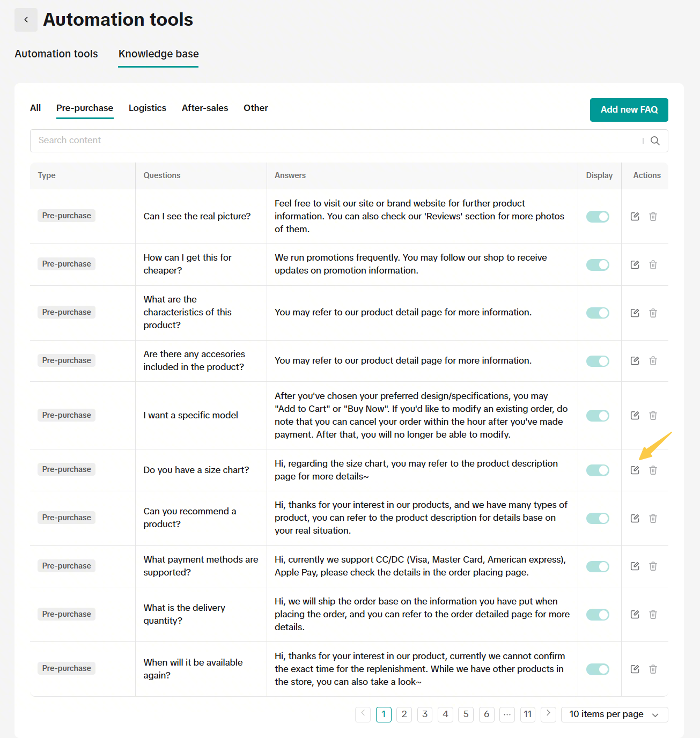Delete the 'What payment methods are supported?' FAQ
Image resolution: width=700 pixels, height=738 pixels.
point(653,566)
